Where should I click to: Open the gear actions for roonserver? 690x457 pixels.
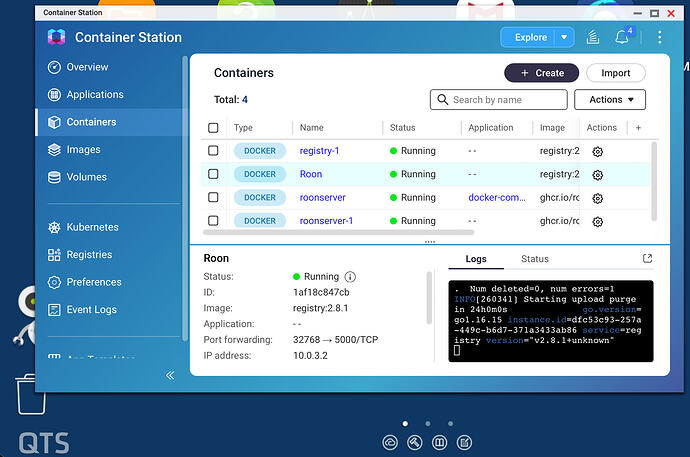[597, 198]
